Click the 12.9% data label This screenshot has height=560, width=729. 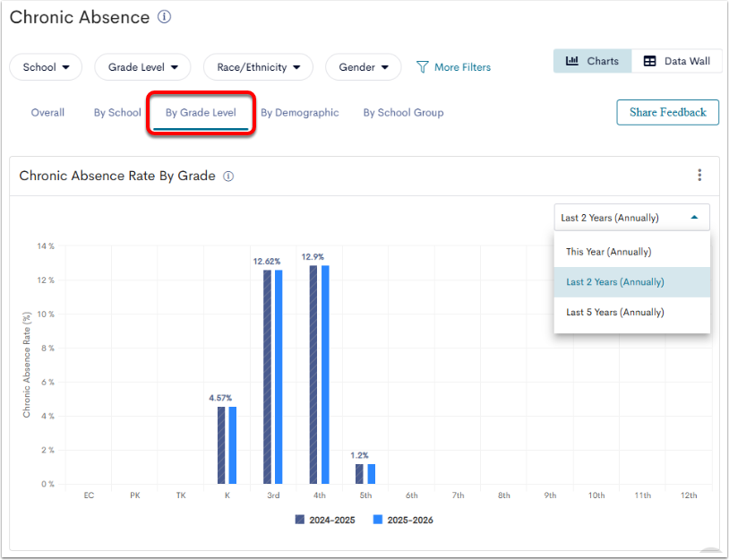[313, 257]
